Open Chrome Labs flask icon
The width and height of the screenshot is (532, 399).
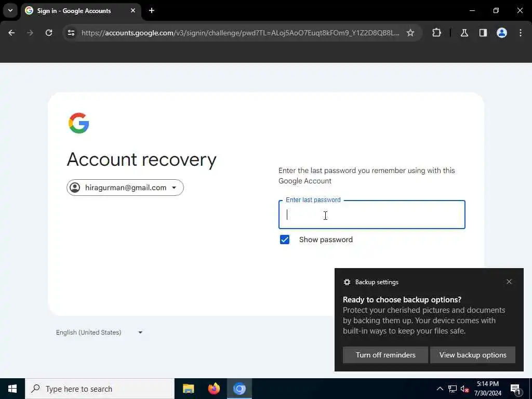click(x=464, y=33)
